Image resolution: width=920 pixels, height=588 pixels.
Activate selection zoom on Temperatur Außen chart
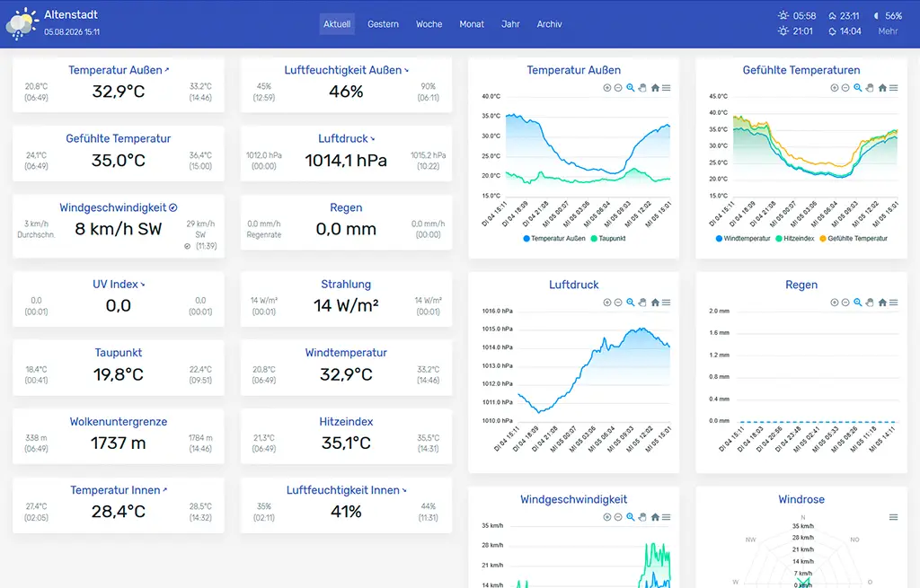click(630, 88)
